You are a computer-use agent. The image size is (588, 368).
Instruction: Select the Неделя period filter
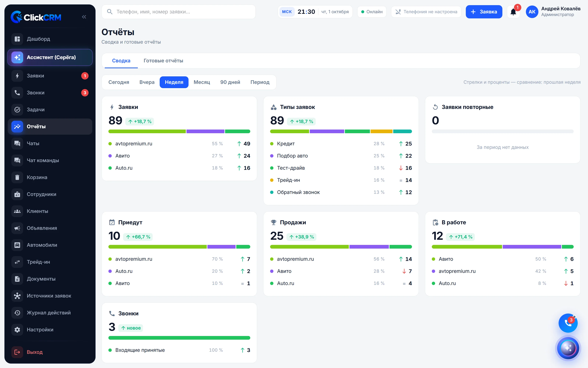174,82
